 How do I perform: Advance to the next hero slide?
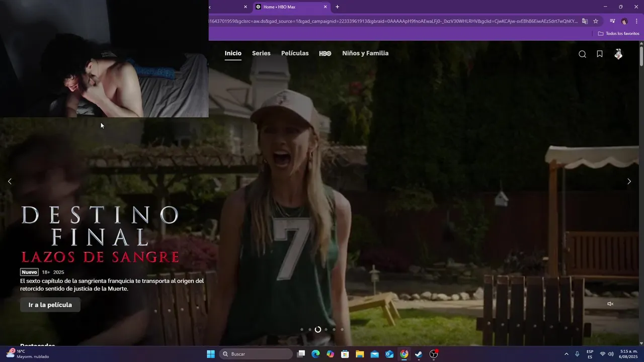click(629, 182)
